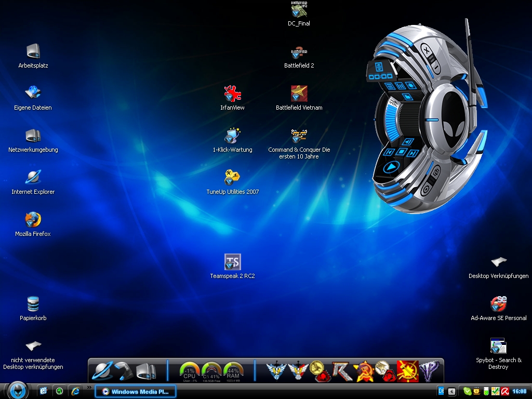The height and width of the screenshot is (399, 532).
Task: Skip to previous track in the media player
Action: point(389,152)
